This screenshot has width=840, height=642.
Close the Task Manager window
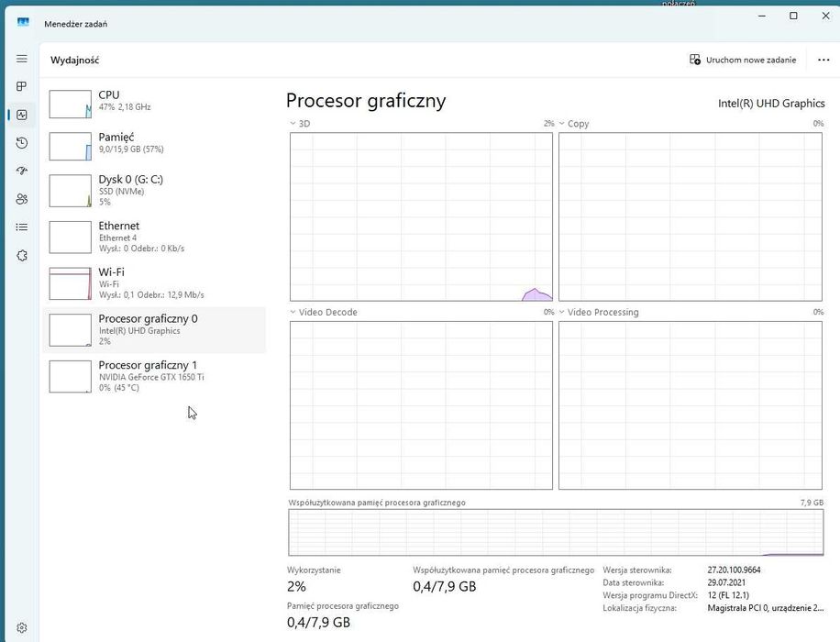coord(825,17)
